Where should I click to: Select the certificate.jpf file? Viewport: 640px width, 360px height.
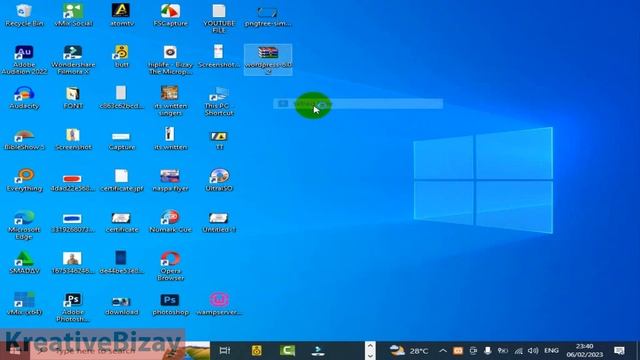tap(121, 180)
